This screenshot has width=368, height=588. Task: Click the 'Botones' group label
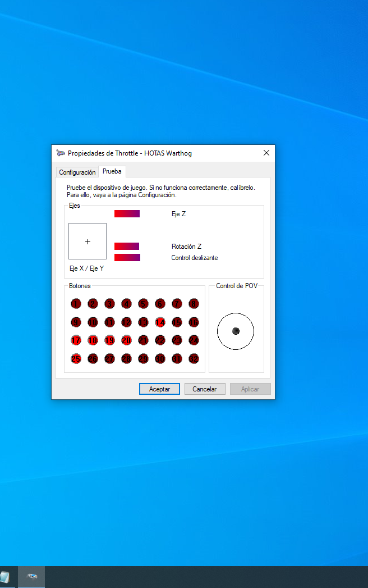80,286
